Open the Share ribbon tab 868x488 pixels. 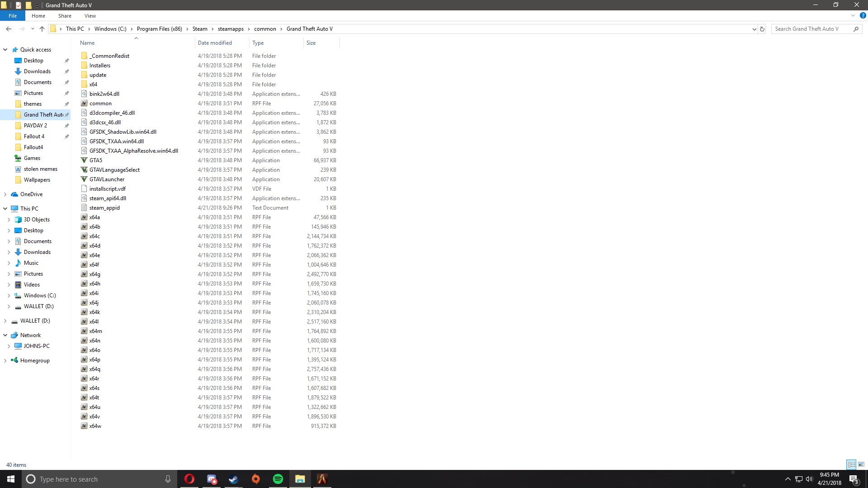[x=65, y=16]
